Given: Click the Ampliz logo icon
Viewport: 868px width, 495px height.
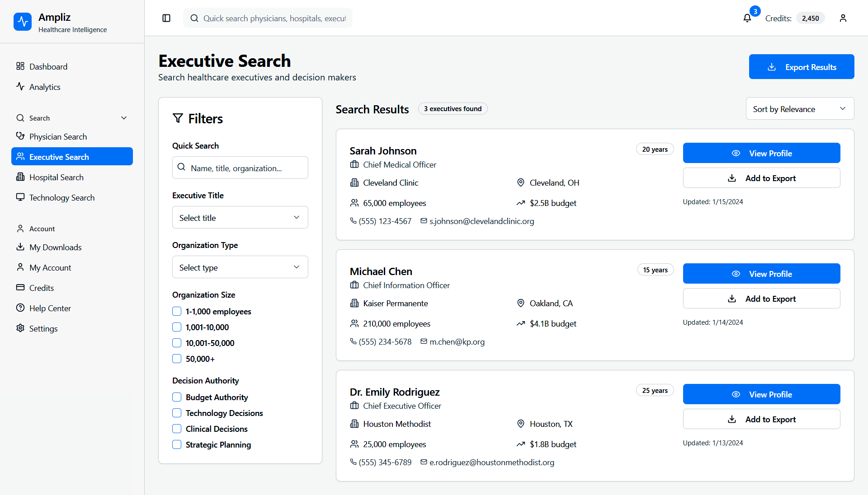Looking at the screenshot, I should pyautogui.click(x=23, y=22).
